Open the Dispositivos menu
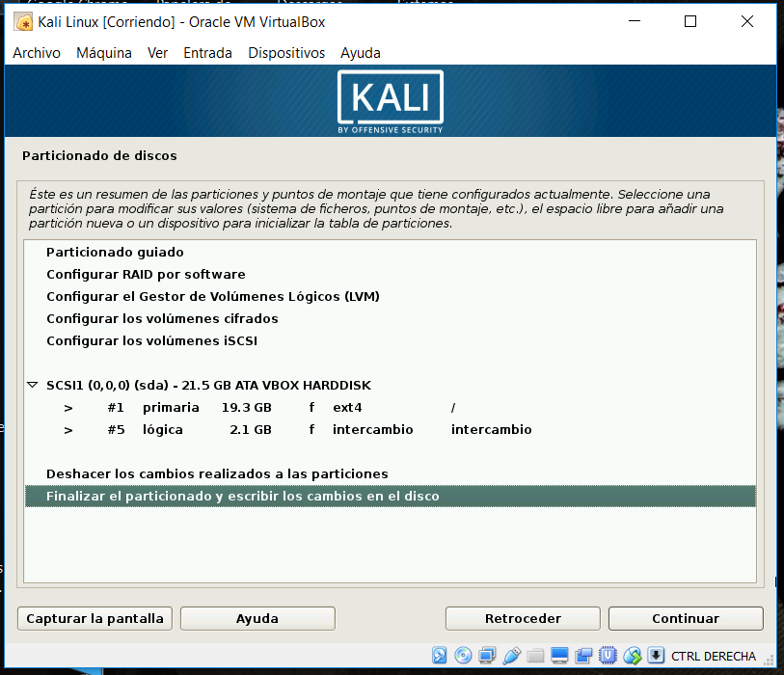784x675 pixels. pos(286,53)
